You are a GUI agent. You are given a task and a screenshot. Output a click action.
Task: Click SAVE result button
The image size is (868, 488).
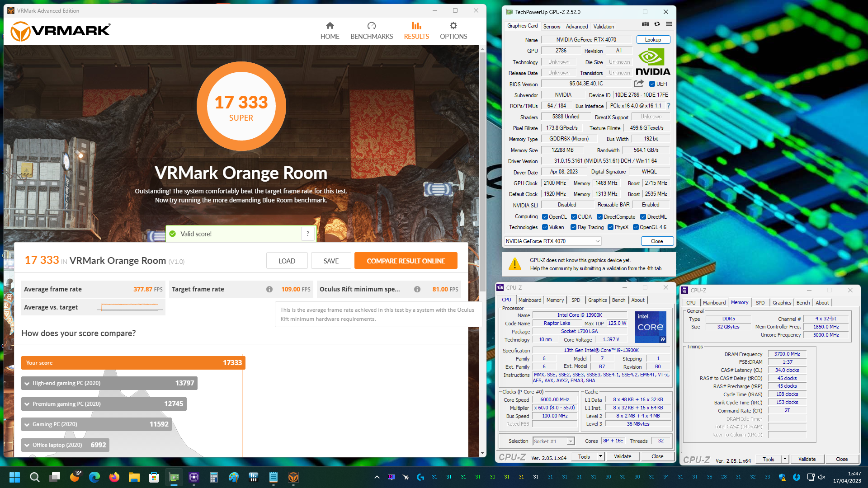pyautogui.click(x=331, y=261)
